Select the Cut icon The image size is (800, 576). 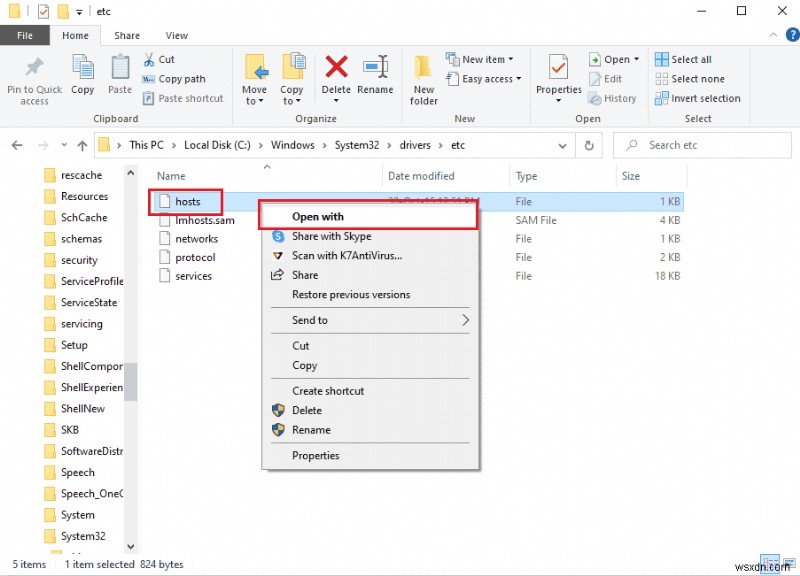point(149,60)
